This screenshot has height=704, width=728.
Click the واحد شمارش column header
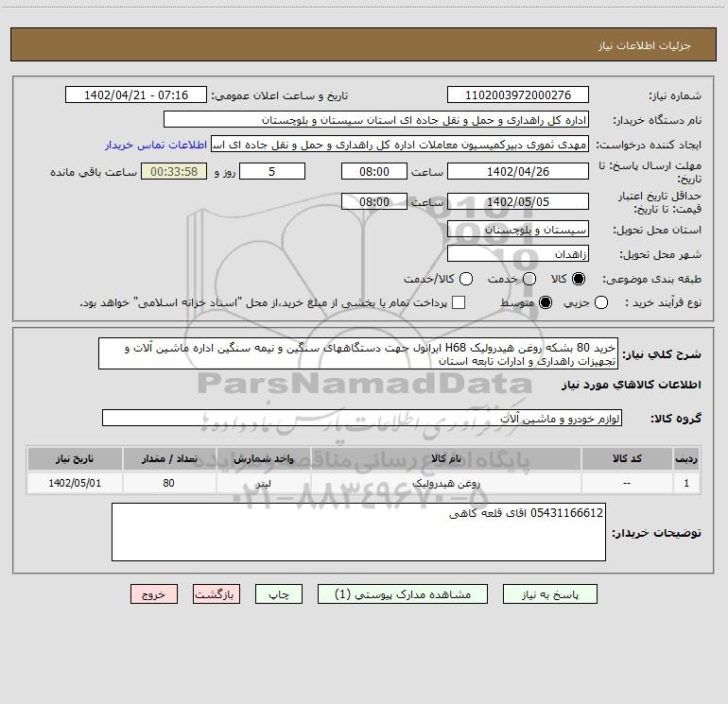click(263, 458)
